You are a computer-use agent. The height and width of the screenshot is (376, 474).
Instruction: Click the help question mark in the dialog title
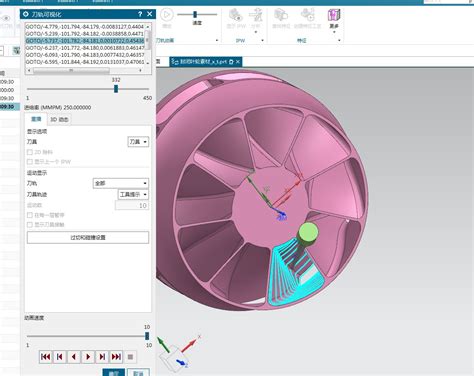(x=140, y=14)
